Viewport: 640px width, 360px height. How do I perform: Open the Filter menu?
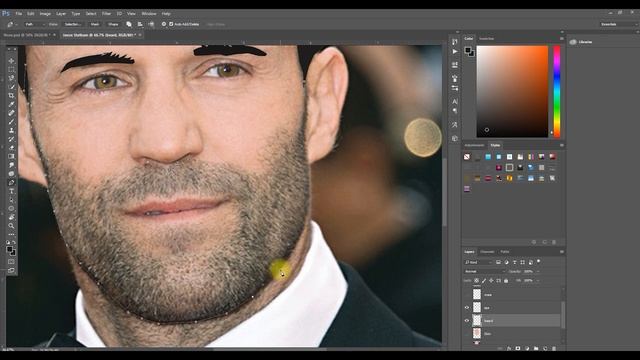[106, 13]
